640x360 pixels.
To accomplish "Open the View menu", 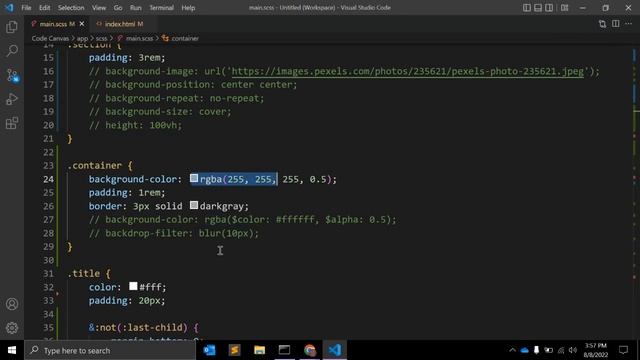I will [99, 8].
